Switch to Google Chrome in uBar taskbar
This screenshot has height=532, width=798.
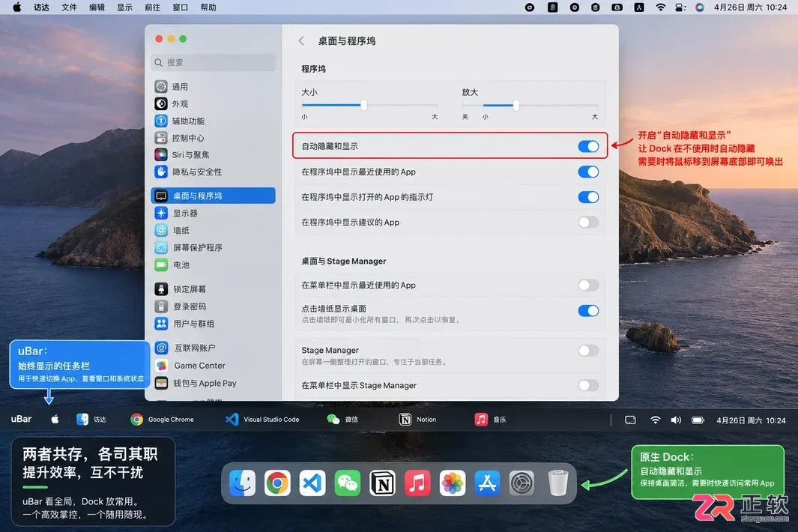[x=162, y=420]
